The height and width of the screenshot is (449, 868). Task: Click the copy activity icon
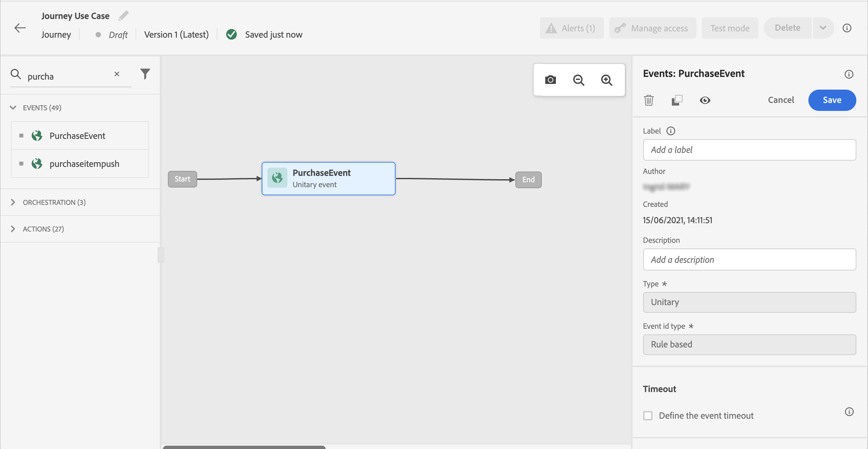click(676, 100)
